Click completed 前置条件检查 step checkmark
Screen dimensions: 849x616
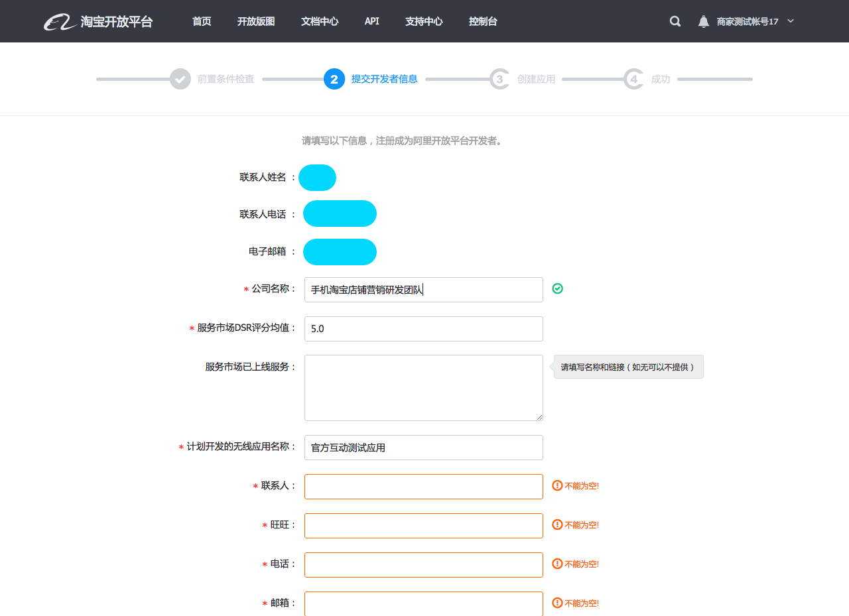click(180, 79)
